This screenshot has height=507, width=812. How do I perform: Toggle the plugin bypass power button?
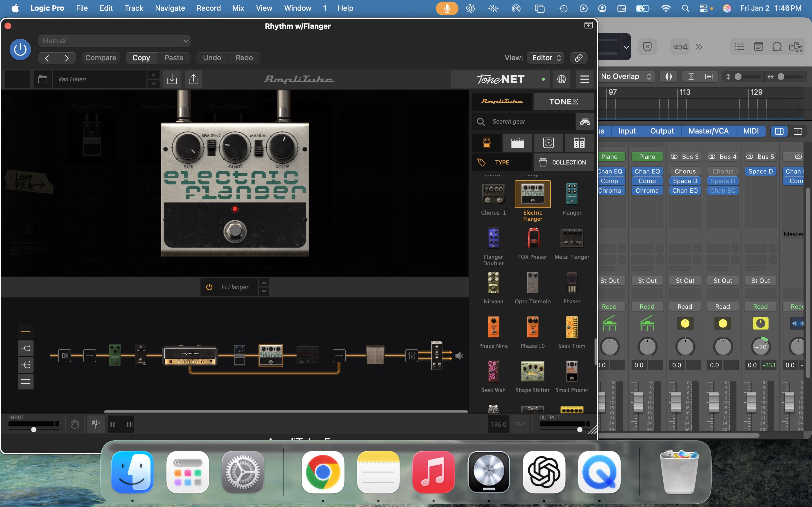(20, 50)
